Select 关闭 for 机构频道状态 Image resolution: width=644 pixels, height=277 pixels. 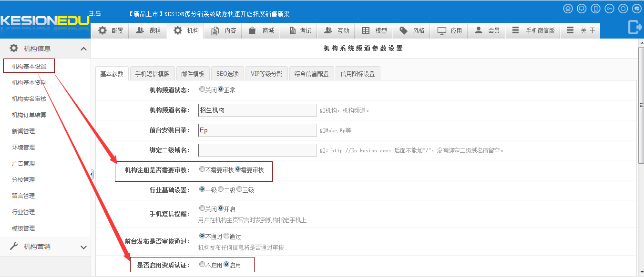[x=202, y=89]
